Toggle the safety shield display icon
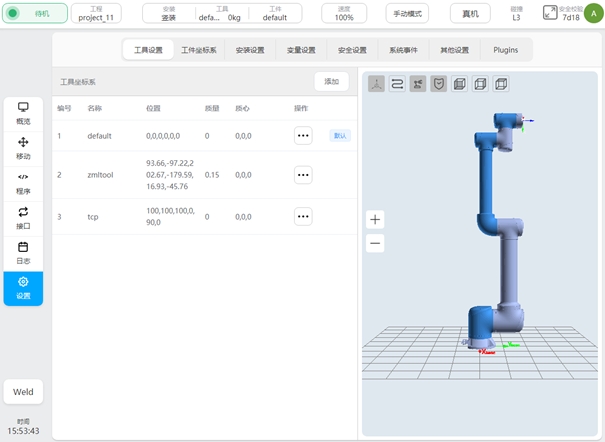 [x=439, y=84]
